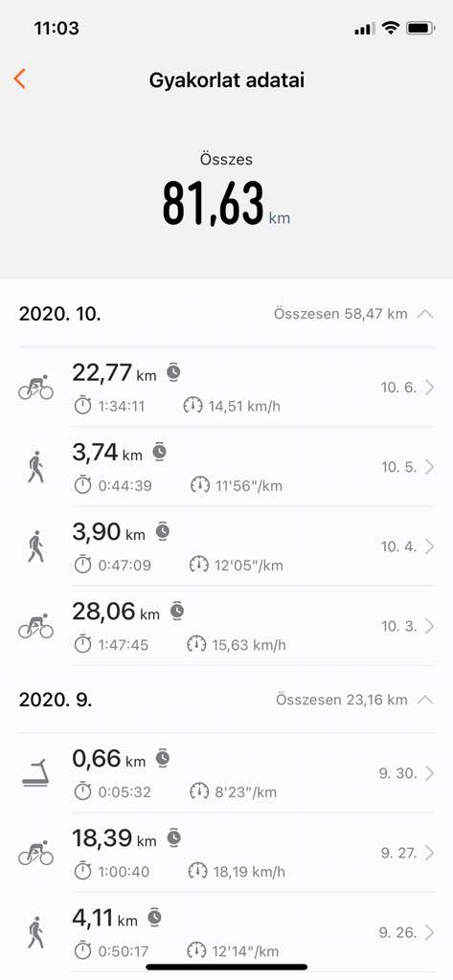Click cycling icon of 22,77 km workout

click(35, 388)
